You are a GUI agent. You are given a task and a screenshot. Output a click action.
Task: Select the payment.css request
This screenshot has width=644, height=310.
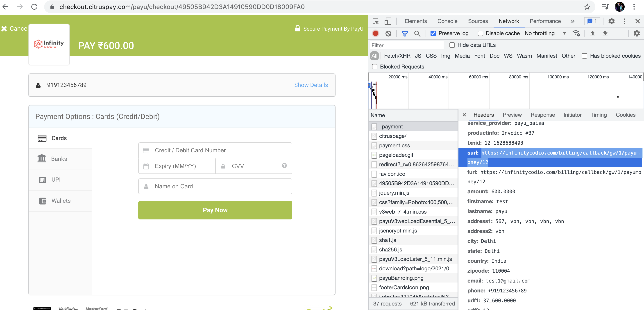[413, 145]
